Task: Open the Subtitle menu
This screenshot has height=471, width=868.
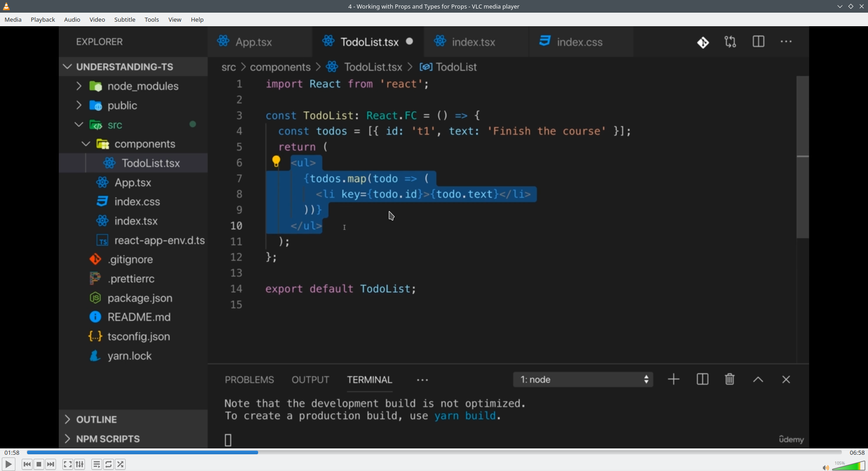Action: click(x=125, y=19)
